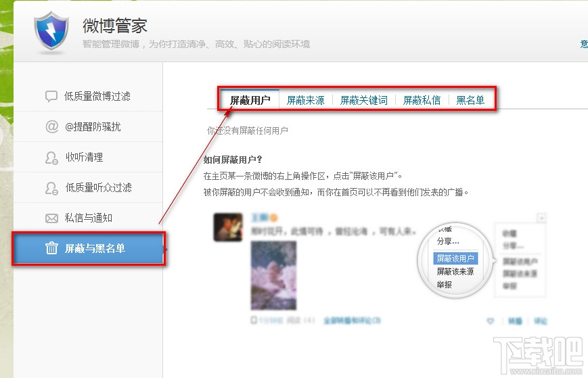
Task: Switch to the 屏蔽来源 tab
Action: pos(306,100)
